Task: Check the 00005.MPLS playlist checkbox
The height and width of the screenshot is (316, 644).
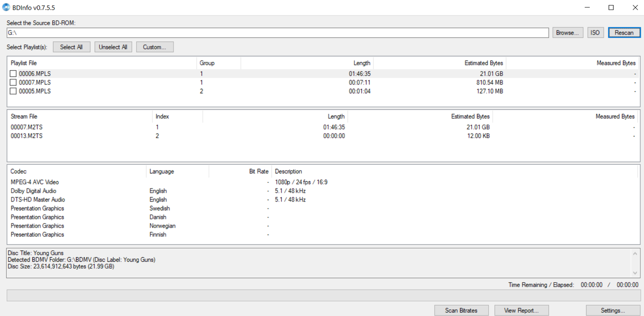Action: [13, 91]
